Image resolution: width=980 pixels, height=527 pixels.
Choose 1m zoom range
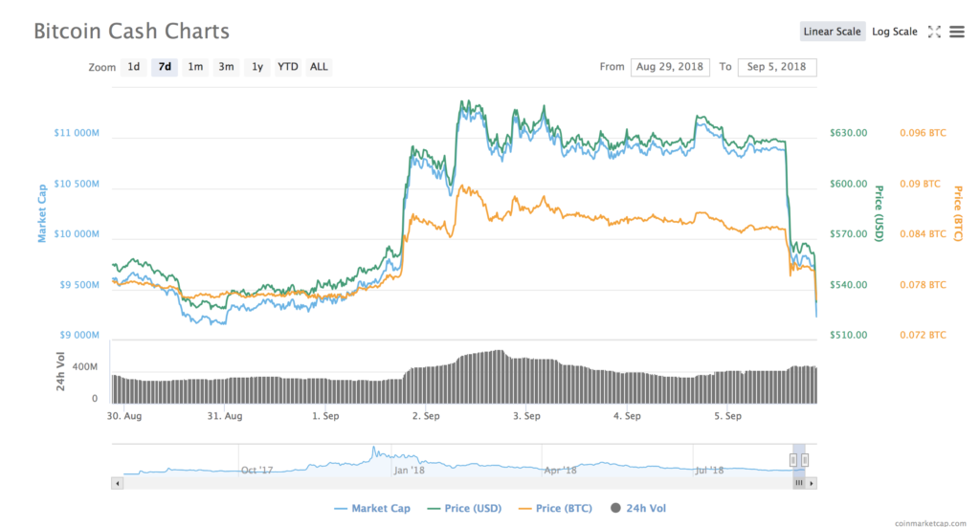pos(195,67)
